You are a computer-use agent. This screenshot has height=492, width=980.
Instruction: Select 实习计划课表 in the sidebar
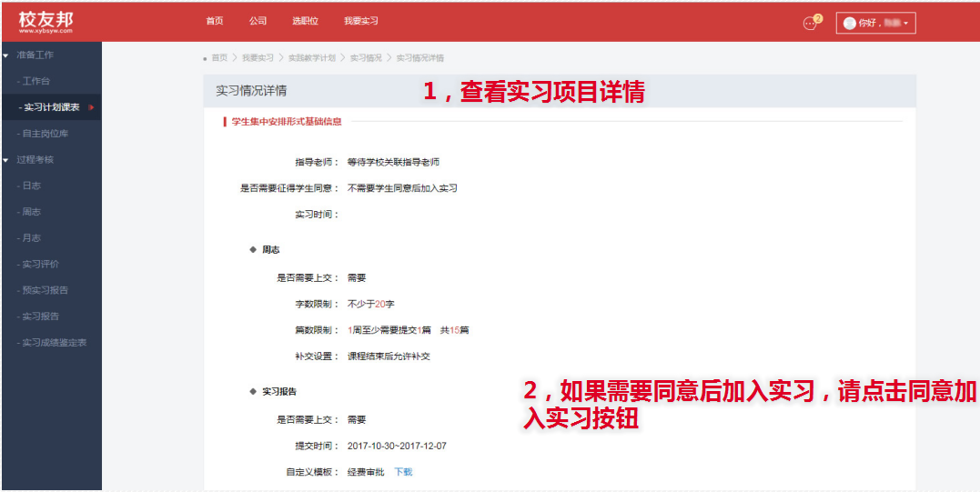[51, 107]
